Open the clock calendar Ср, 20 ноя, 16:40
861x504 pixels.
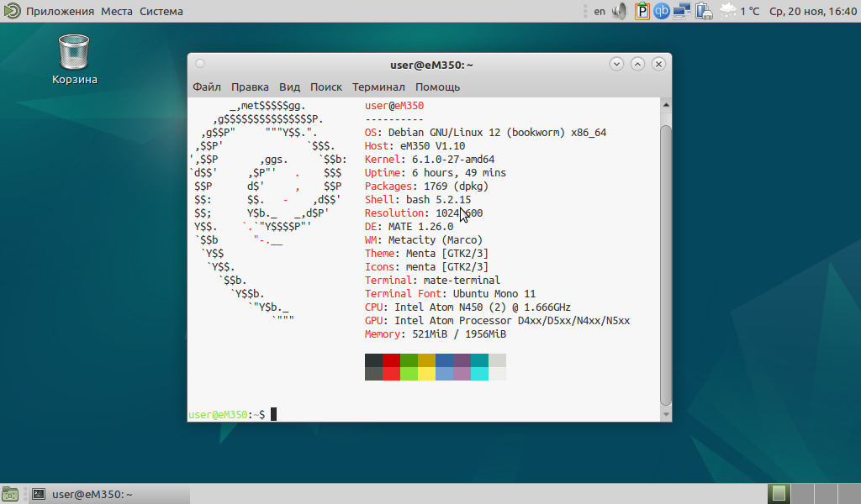pos(813,11)
